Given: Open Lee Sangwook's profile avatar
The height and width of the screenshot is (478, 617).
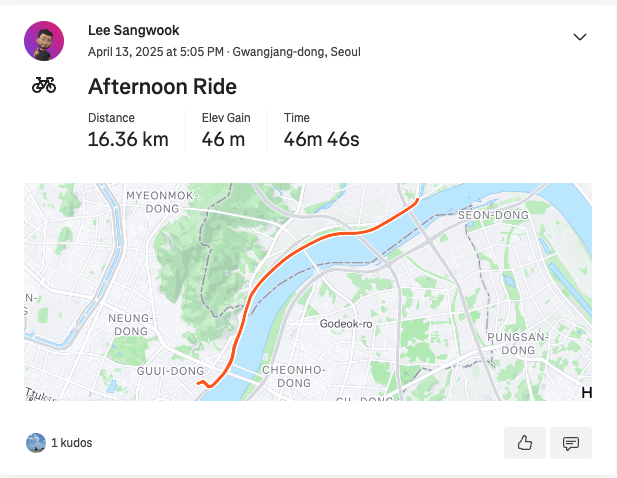Looking at the screenshot, I should [x=44, y=41].
